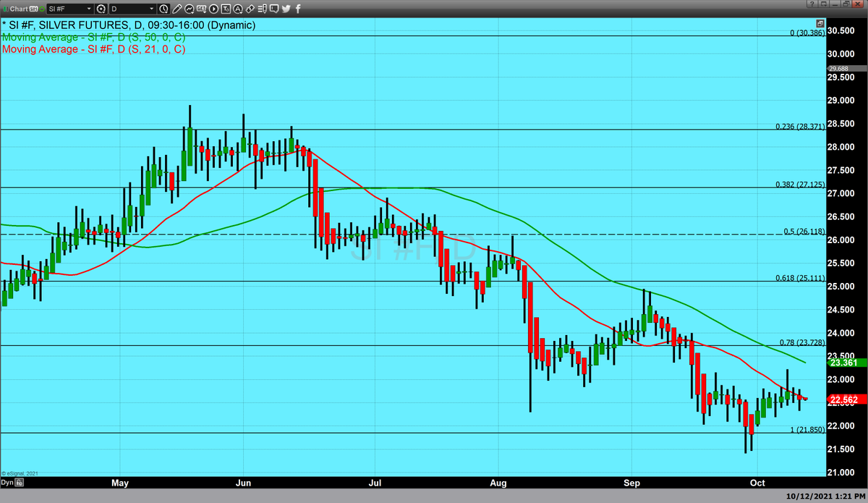The height and width of the screenshot is (503, 868).
Task: Select Fibonacci level 0 (30.386) label
Action: [x=807, y=33]
